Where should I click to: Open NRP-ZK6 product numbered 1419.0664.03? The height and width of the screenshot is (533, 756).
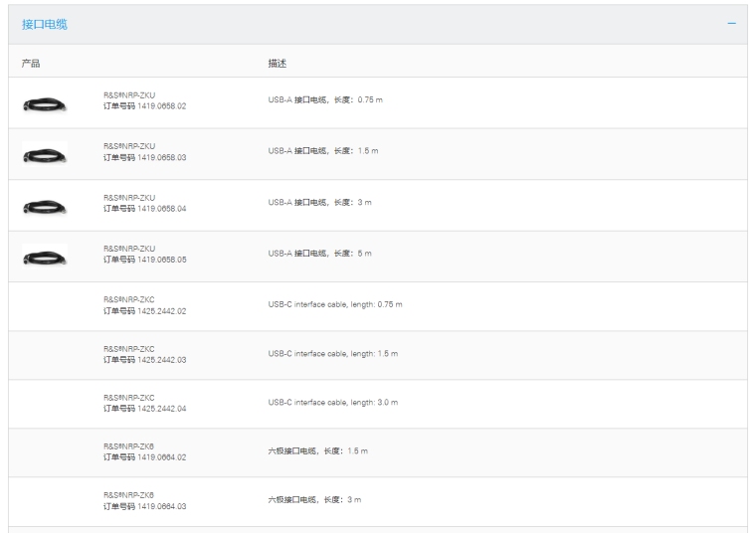tap(144, 500)
